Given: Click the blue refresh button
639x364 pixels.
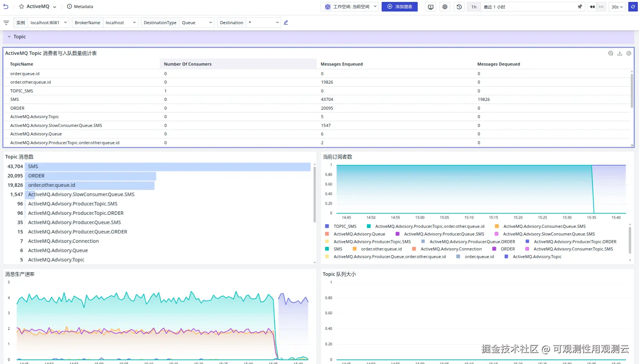Looking at the screenshot, I should (633, 7).
